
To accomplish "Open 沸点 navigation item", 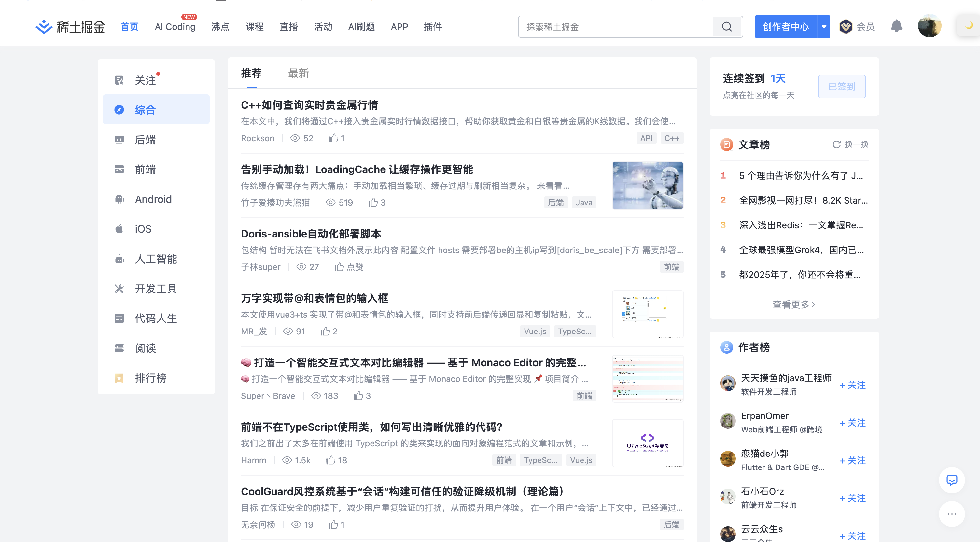I will pos(220,27).
